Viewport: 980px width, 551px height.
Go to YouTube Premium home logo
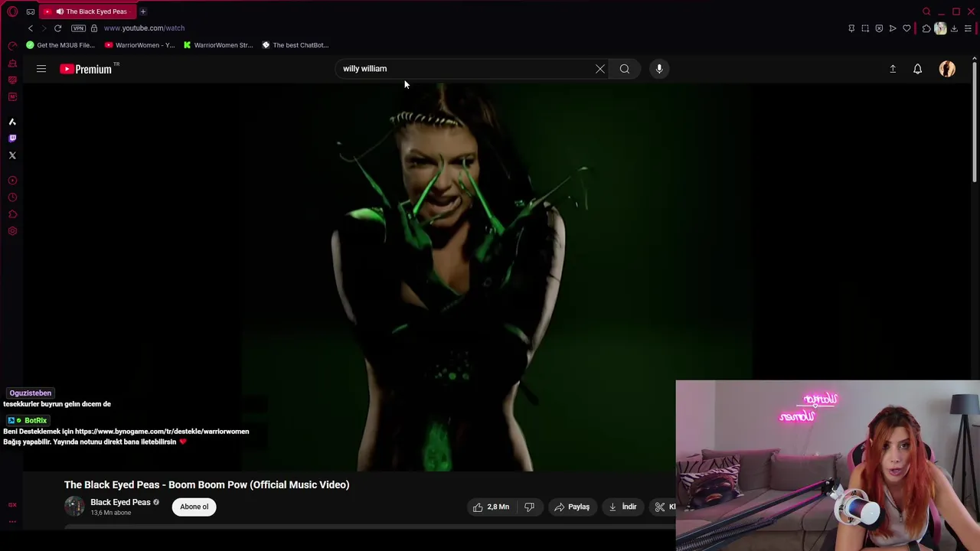click(x=86, y=69)
